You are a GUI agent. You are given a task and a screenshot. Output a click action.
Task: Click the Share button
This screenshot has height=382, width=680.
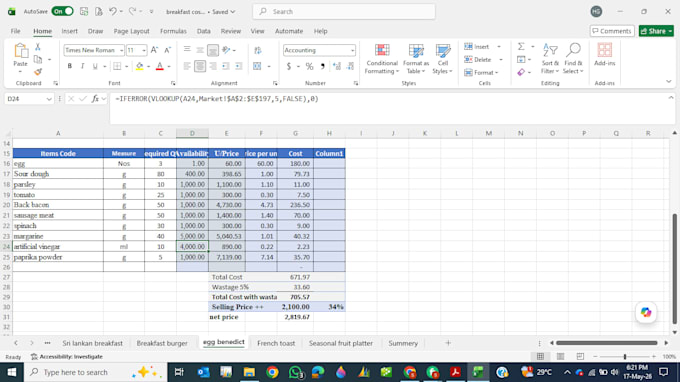[656, 31]
